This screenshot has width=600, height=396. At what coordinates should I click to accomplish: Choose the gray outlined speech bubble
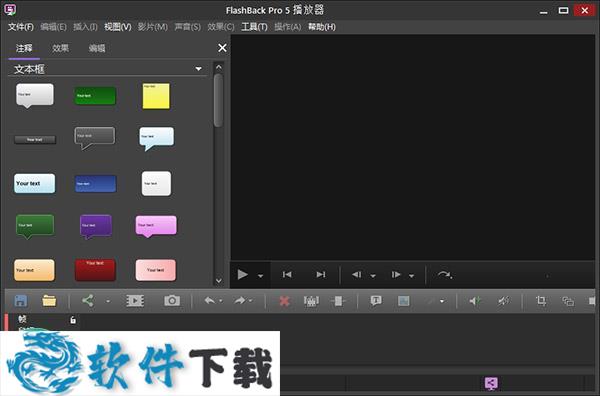pyautogui.click(x=95, y=138)
